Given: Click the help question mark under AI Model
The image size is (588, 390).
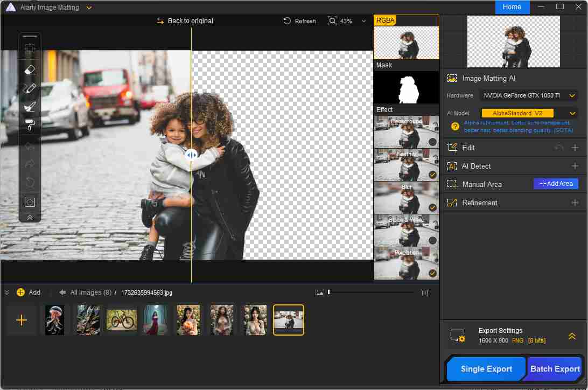Looking at the screenshot, I should (455, 127).
